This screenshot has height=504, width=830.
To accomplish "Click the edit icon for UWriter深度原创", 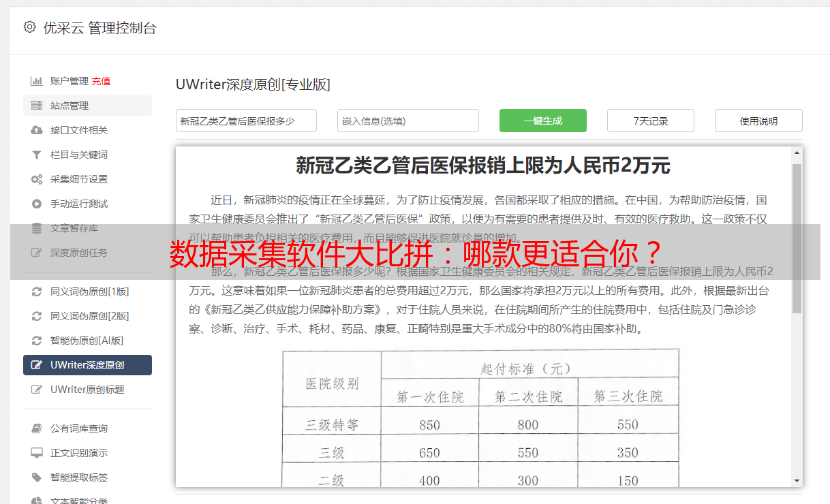I will tap(37, 365).
